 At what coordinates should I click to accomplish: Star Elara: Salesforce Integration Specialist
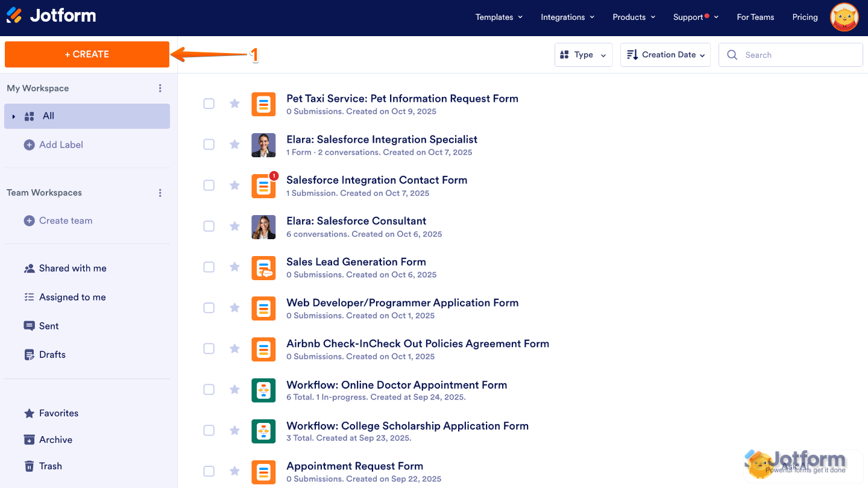234,145
